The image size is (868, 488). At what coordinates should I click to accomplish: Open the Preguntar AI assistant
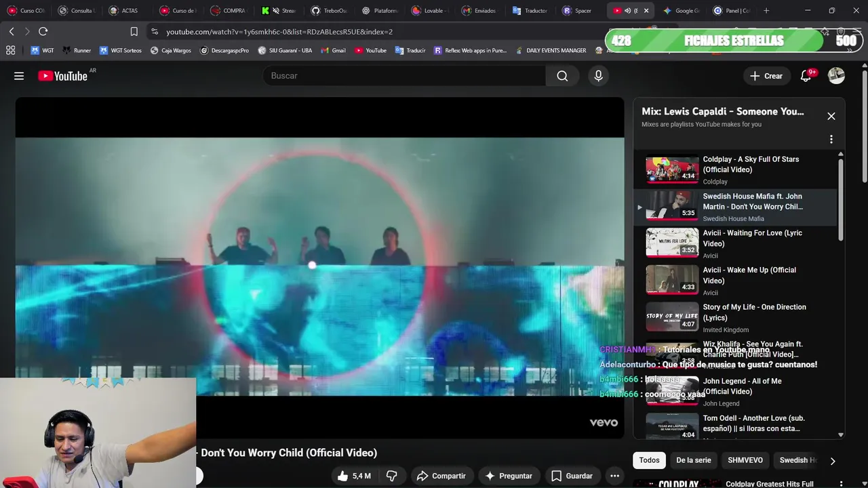pyautogui.click(x=509, y=476)
